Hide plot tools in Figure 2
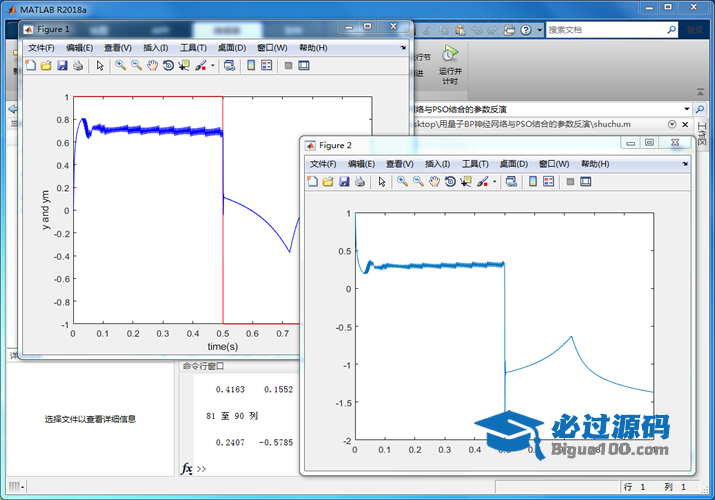 (x=570, y=182)
